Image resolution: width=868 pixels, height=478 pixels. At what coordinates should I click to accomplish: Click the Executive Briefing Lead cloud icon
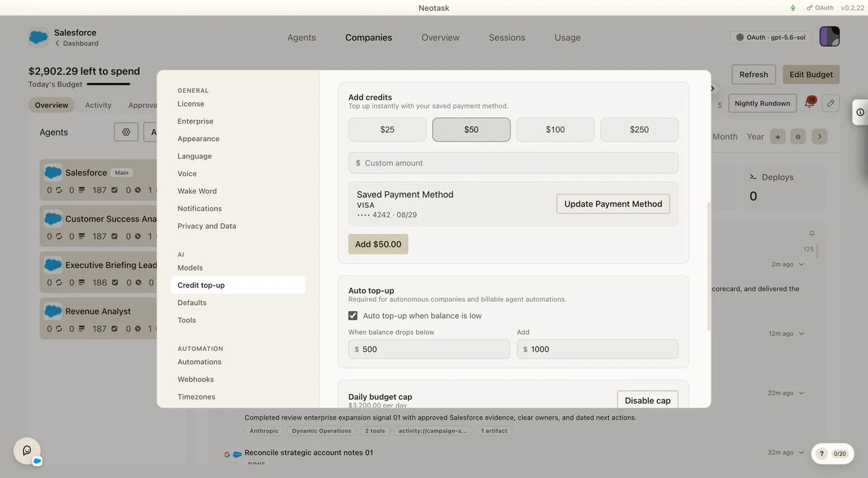tap(53, 264)
